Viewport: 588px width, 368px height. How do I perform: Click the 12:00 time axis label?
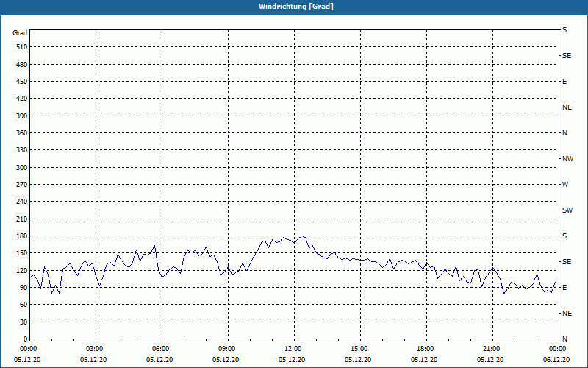pos(295,349)
